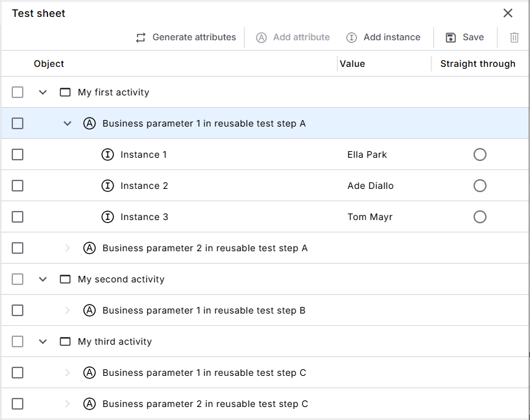
Task: Click the Tom Mayr value cell
Action: tap(370, 217)
